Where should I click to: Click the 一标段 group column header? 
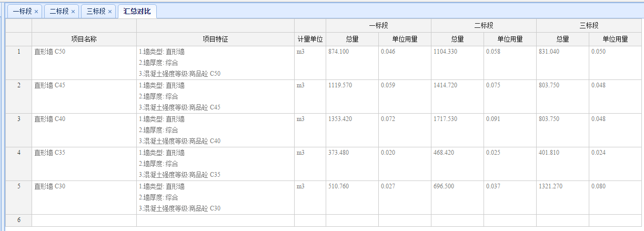point(378,25)
